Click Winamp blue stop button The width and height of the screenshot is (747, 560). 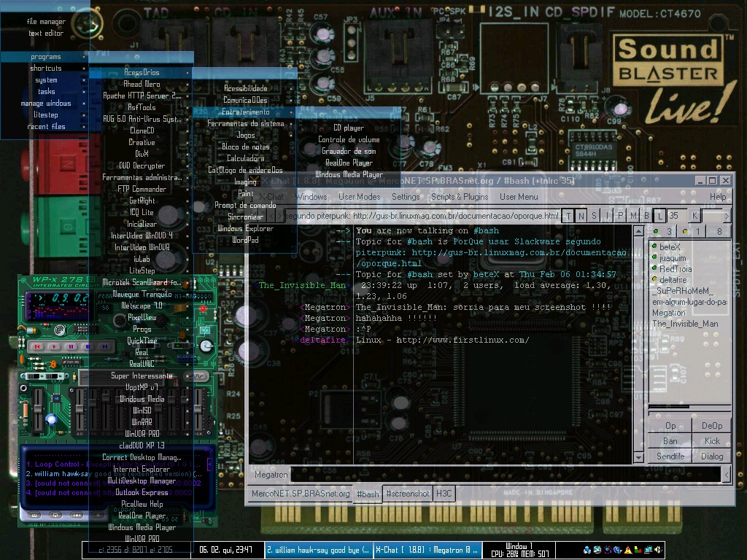click(x=88, y=346)
